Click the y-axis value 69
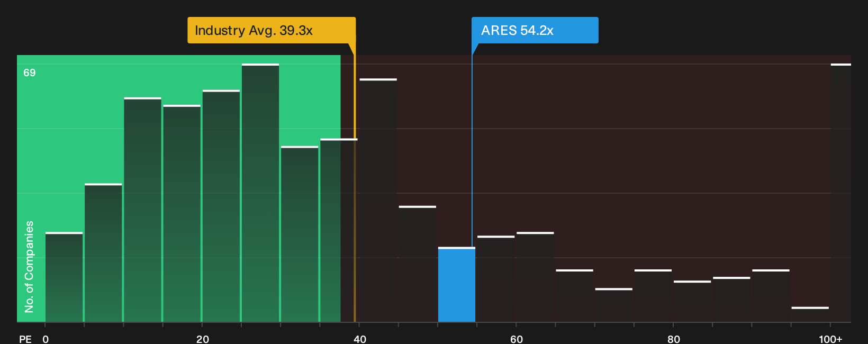 tap(30, 73)
